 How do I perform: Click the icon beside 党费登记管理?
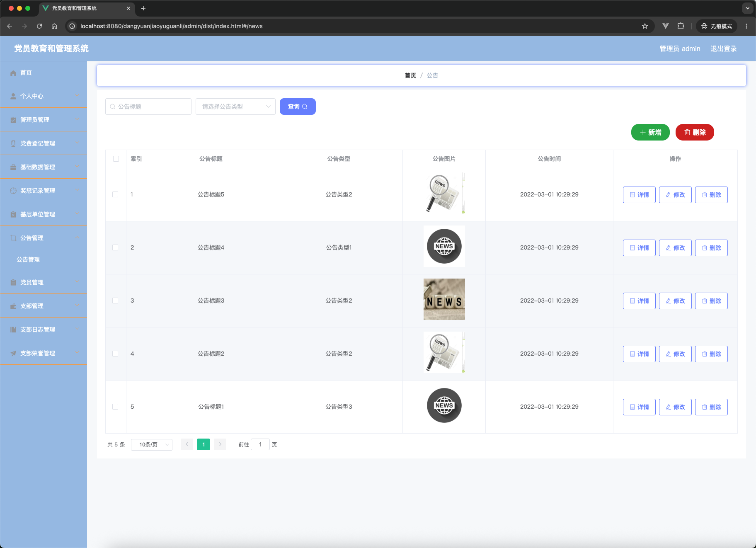point(13,143)
